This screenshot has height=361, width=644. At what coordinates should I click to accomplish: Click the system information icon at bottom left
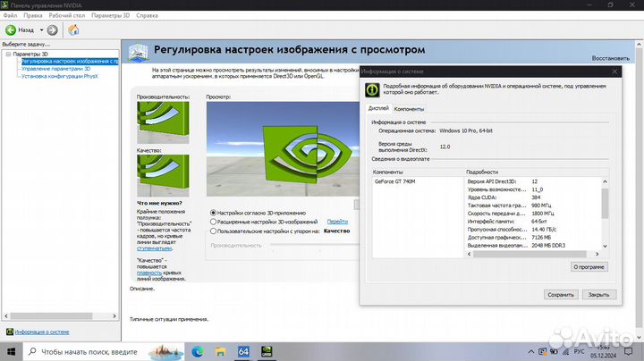(10, 332)
